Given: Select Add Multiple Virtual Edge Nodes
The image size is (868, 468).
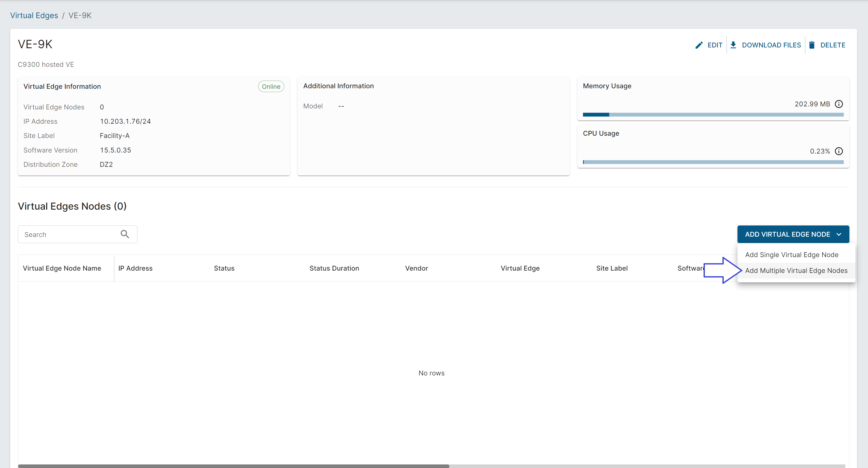Looking at the screenshot, I should tap(796, 271).
